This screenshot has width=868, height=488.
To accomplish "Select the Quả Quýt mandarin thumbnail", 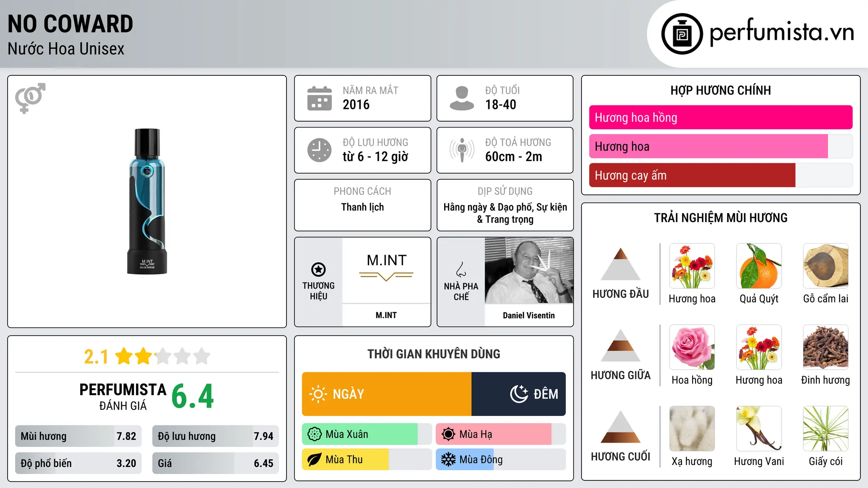I will click(759, 266).
